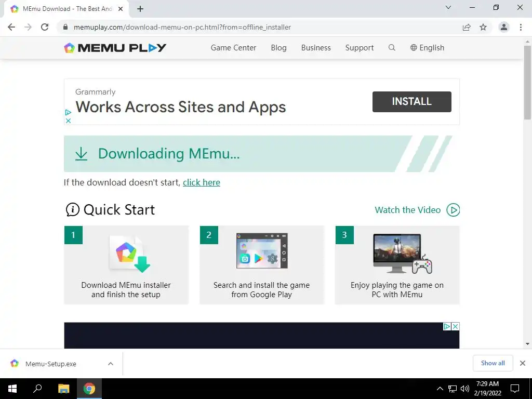Screen dimensions: 532x399
Task: Open File Explorer from taskbar
Action: click(63, 389)
